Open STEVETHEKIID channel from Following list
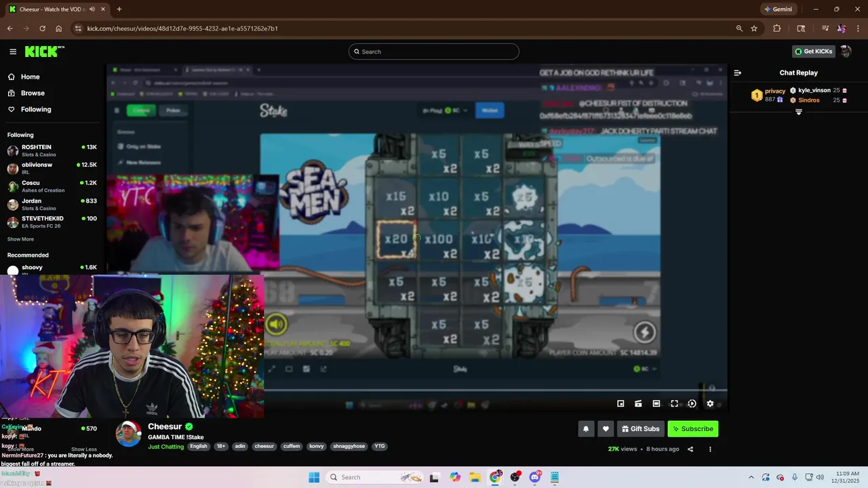 [x=52, y=222]
